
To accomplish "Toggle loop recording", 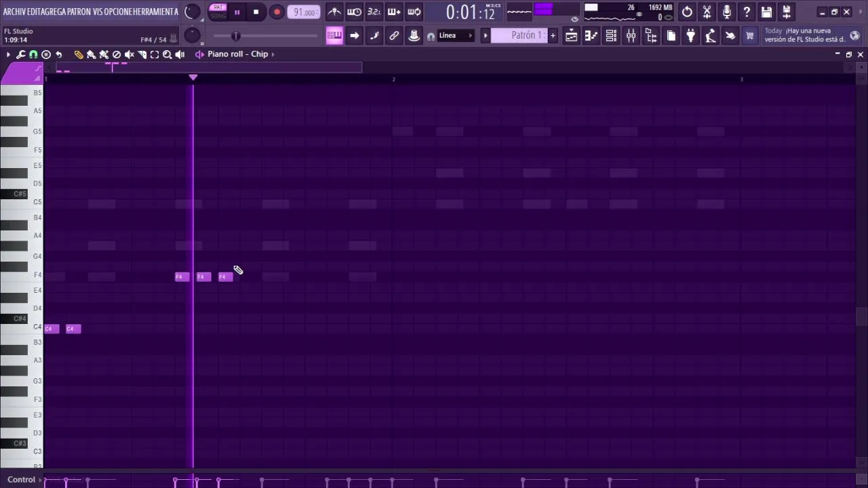I will (414, 12).
